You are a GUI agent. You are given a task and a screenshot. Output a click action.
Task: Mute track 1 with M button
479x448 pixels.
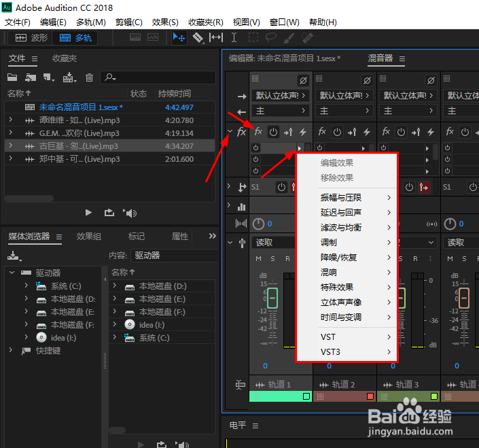point(258,259)
